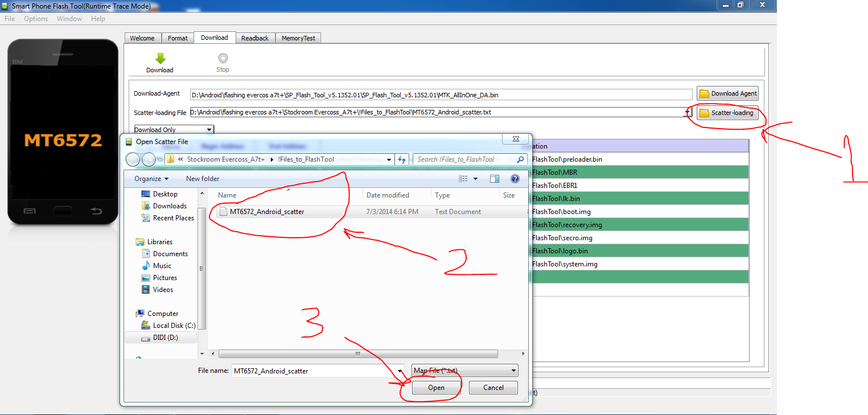868x415 pixels.
Task: Select Computer in navigation pane
Action: [x=163, y=314]
